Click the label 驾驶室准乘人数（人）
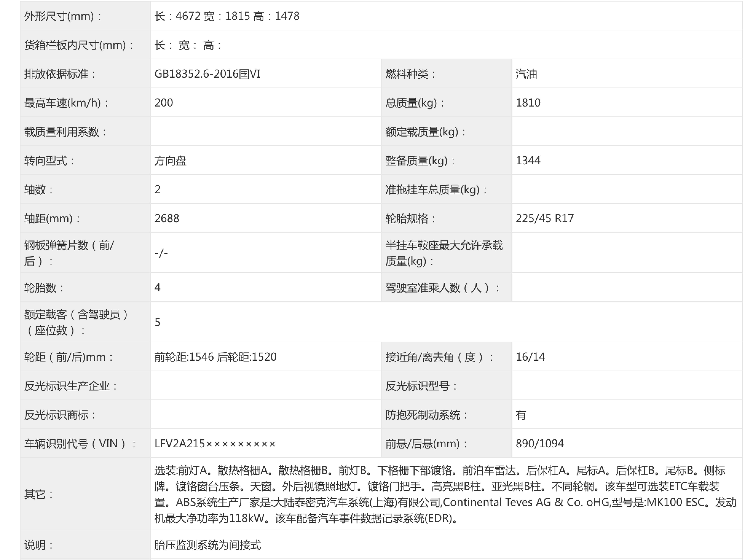The width and height of the screenshot is (753, 560). [443, 287]
